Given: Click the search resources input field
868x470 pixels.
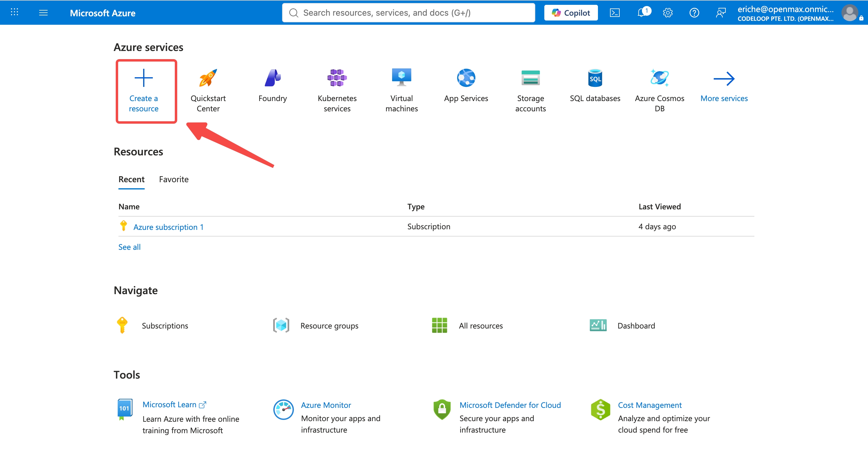Looking at the screenshot, I should pos(408,12).
